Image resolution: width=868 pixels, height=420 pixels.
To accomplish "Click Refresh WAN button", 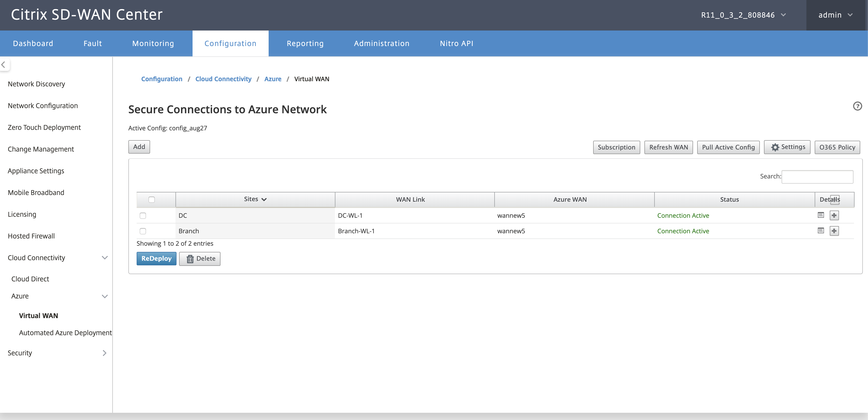I will click(x=668, y=147).
